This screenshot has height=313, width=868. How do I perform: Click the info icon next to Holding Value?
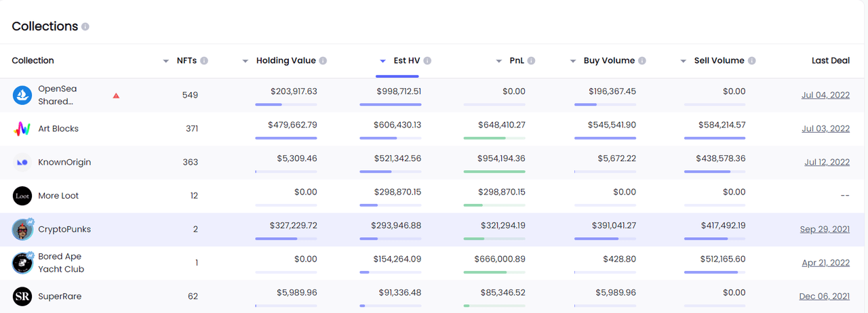[x=323, y=61]
